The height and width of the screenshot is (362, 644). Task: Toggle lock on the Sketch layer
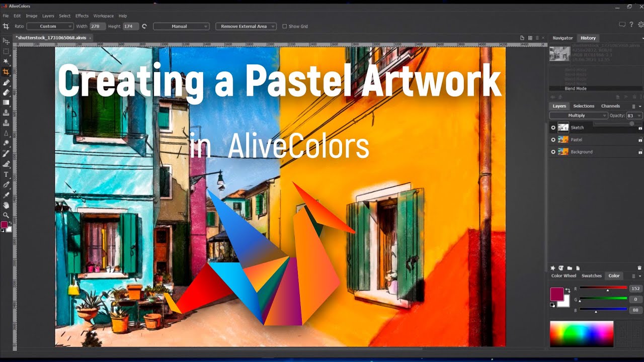[640, 128]
